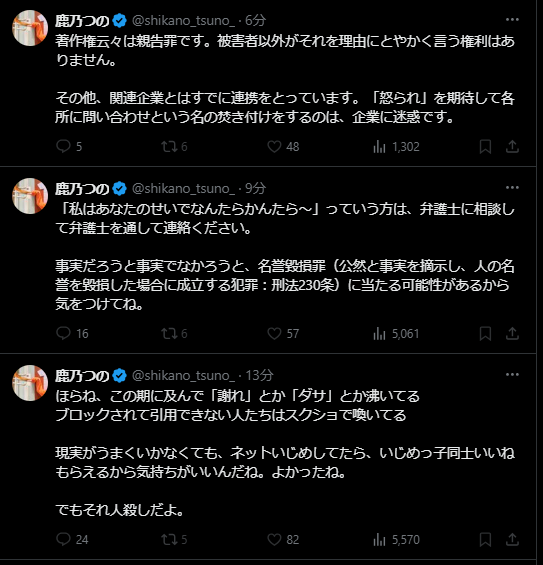Like the tweet with 82 likes
Viewport: 543px width, 565px height.
[x=274, y=539]
